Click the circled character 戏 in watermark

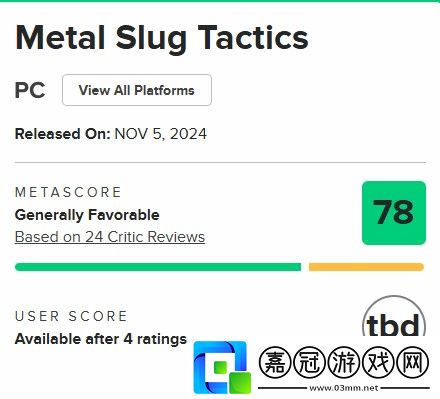pyautogui.click(x=379, y=362)
